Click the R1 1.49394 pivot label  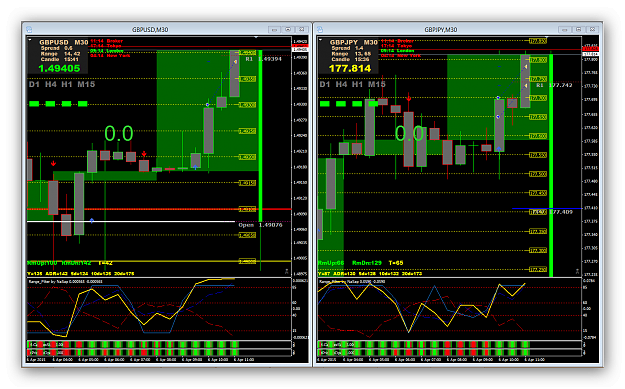(x=263, y=59)
